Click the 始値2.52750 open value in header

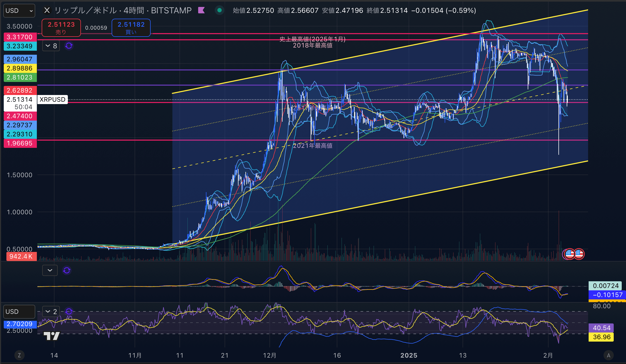(253, 10)
